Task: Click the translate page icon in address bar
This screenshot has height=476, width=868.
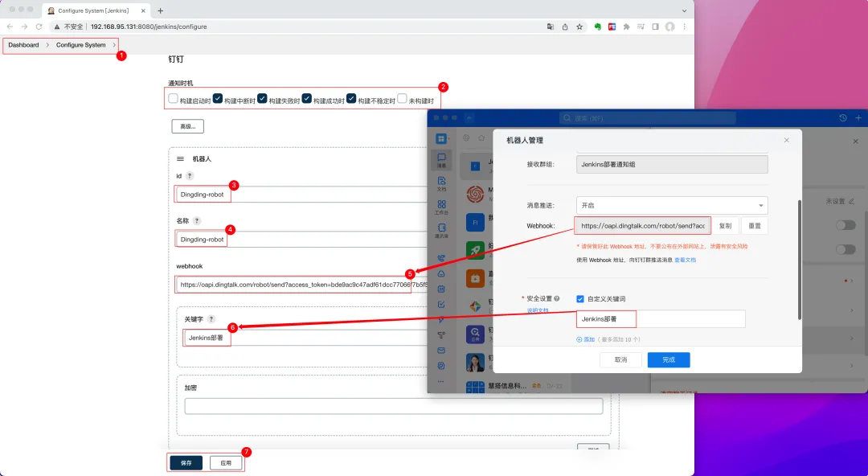Action: coord(551,27)
